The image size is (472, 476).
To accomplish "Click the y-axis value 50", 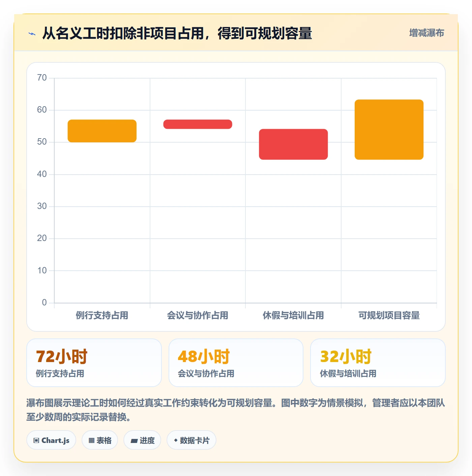I will pyautogui.click(x=42, y=142).
